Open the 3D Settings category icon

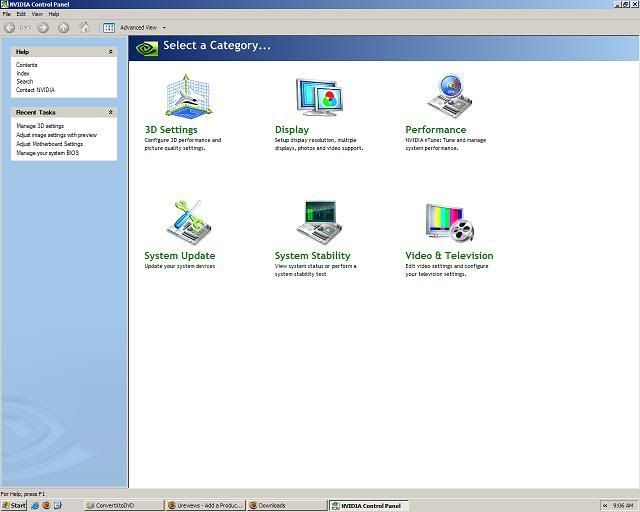click(x=189, y=97)
